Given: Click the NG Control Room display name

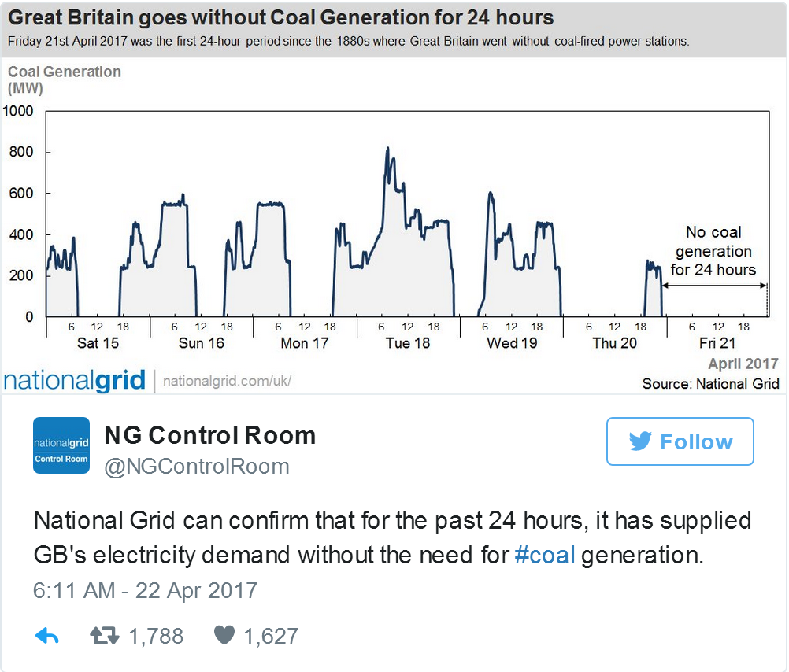Looking at the screenshot, I should pos(209,435).
